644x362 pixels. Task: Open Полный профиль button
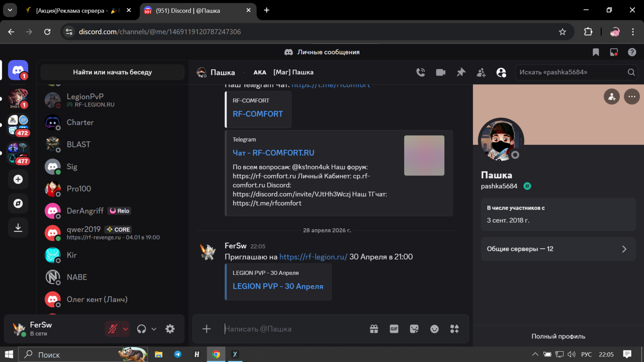point(558,336)
